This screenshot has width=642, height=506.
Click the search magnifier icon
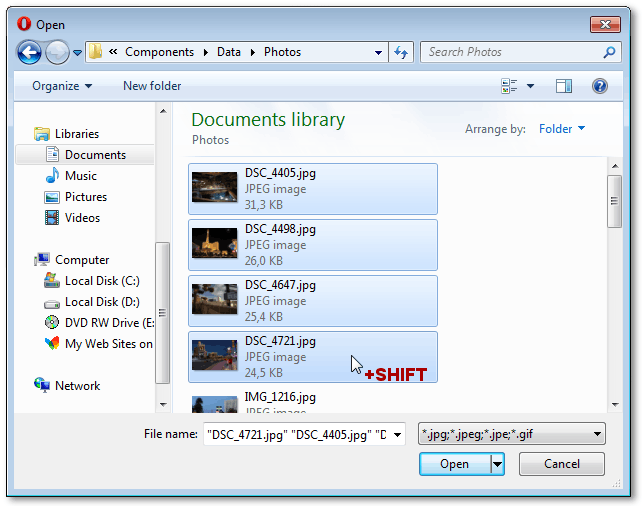pyautogui.click(x=609, y=52)
